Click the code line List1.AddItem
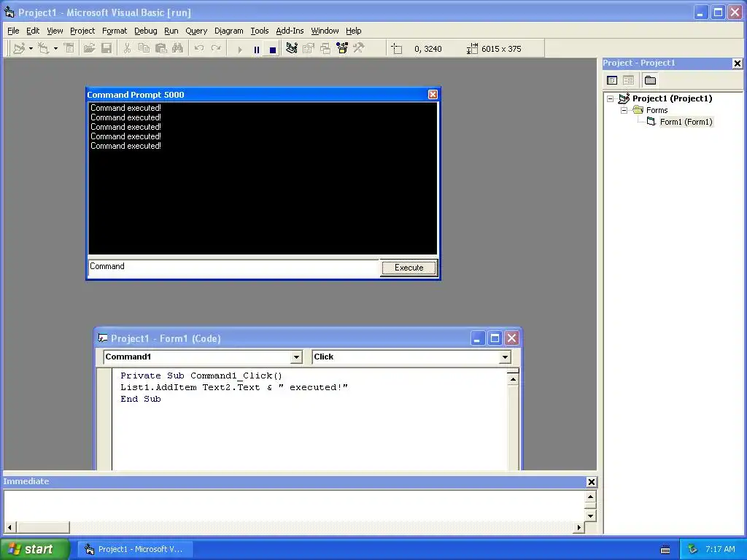The width and height of the screenshot is (747, 560). point(234,387)
